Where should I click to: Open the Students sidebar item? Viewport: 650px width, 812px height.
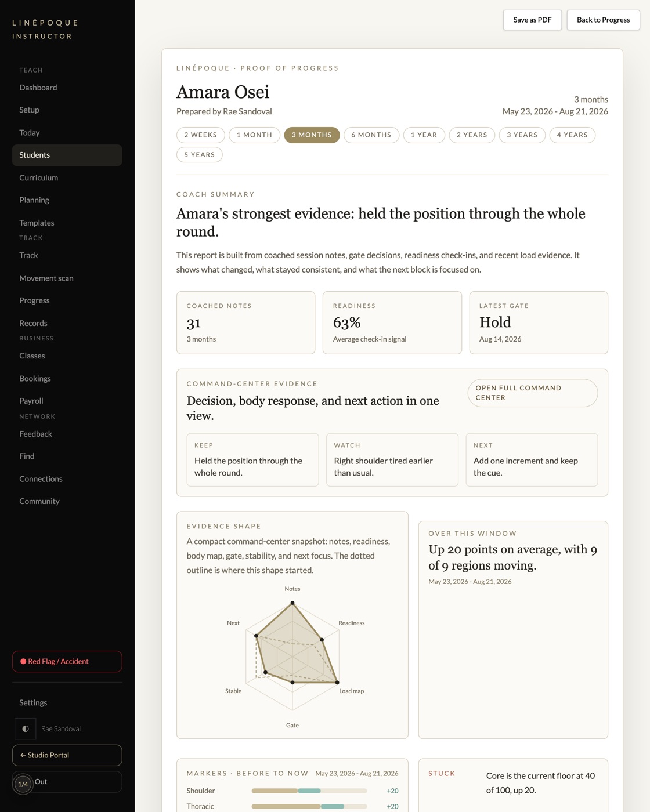pyautogui.click(x=67, y=155)
